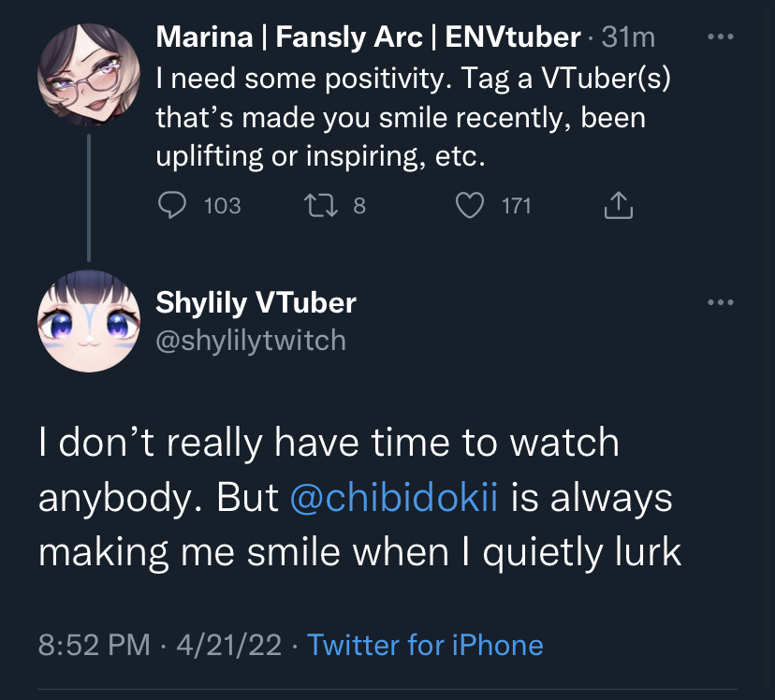Click the Marina | Fansly Arc | ENVtuber name
Screen dimensions: 775x700
(368, 36)
